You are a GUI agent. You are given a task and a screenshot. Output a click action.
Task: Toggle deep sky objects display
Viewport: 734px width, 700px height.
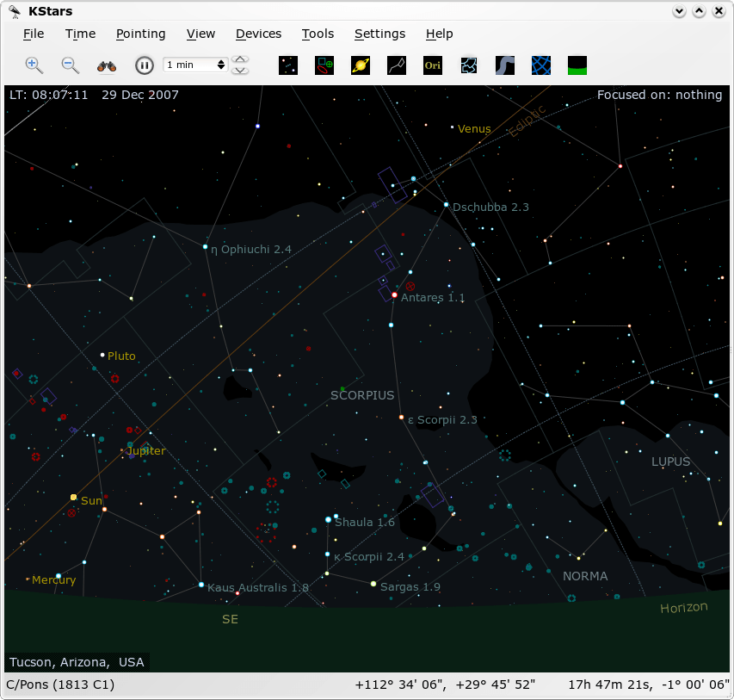coord(324,65)
